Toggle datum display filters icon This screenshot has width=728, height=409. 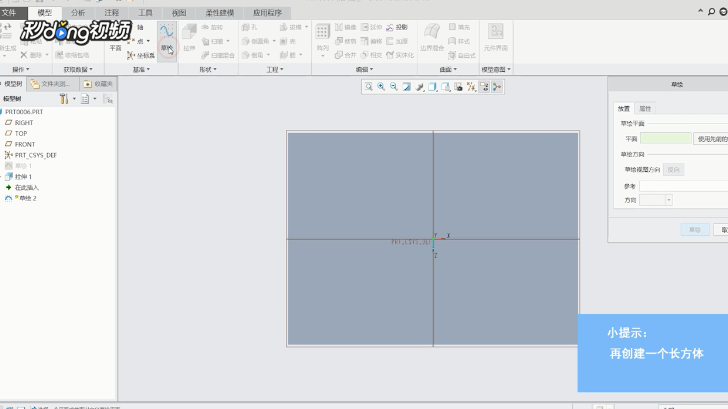[471, 87]
